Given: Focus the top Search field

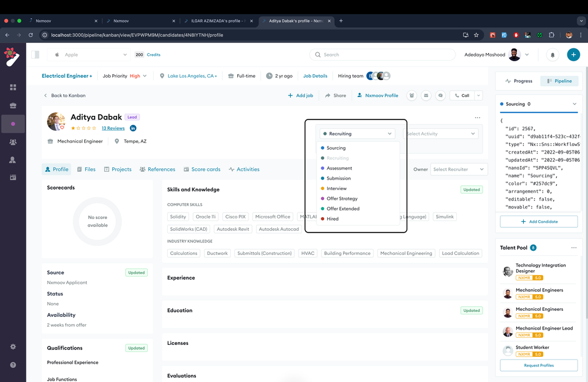Looking at the screenshot, I should click(x=382, y=55).
